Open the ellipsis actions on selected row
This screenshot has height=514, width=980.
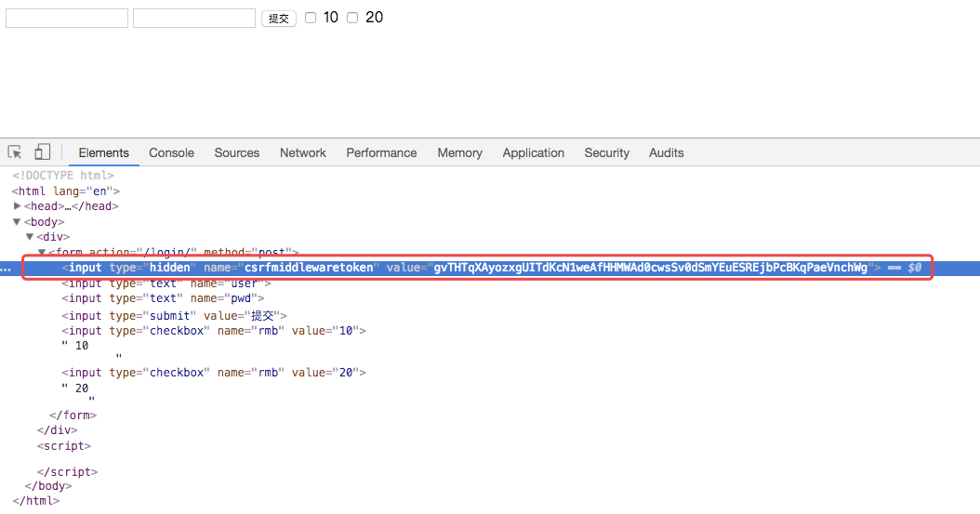[x=6, y=269]
